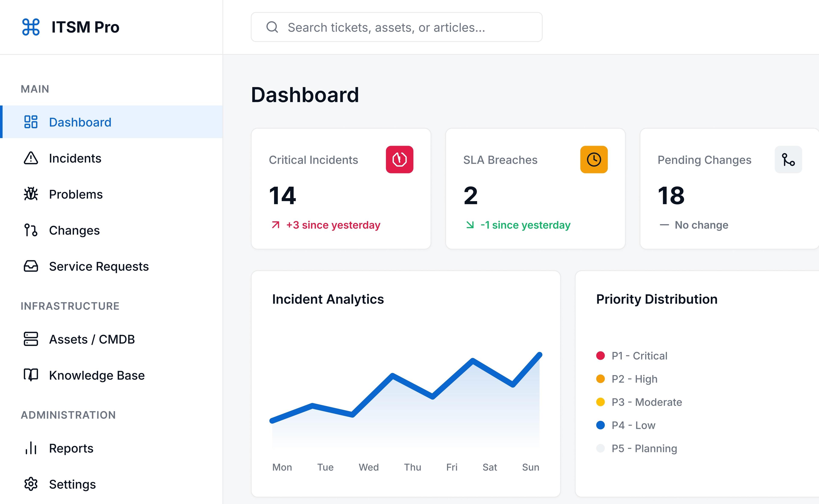Click the Sunday peak point on the chart

(539, 354)
